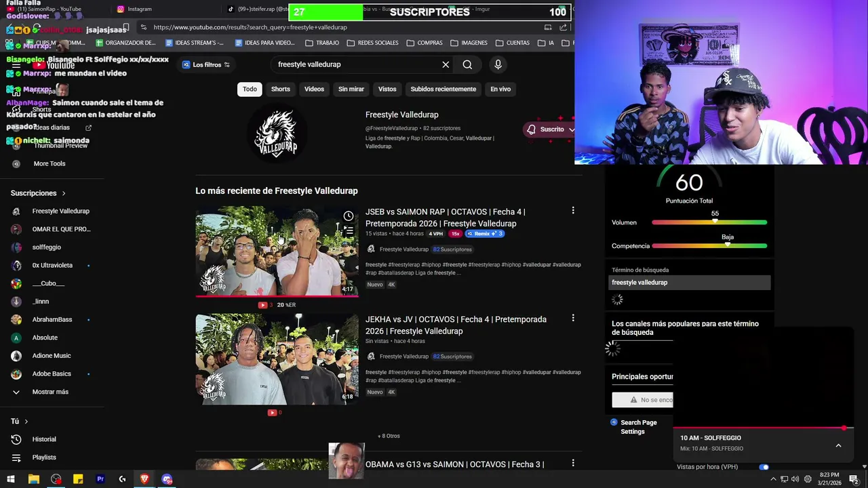Open the IMAGENES bookmarks folder
The height and width of the screenshot is (488, 868).
[x=469, y=43]
